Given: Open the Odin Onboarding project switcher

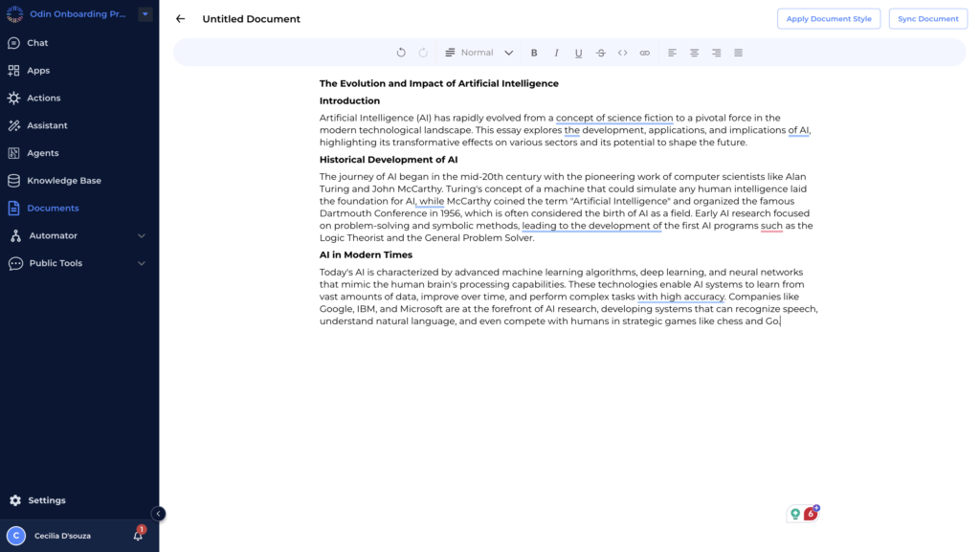Looking at the screenshot, I should [144, 13].
